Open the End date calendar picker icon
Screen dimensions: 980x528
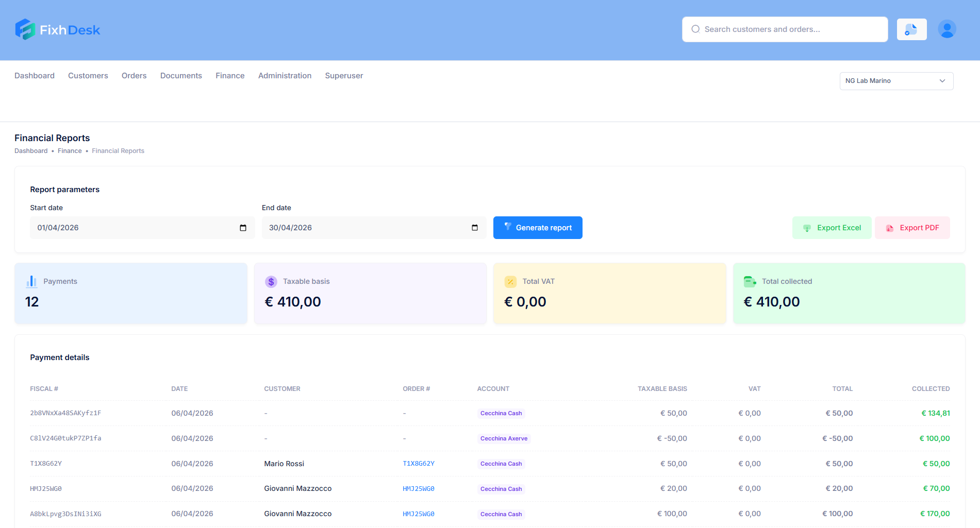pos(475,228)
